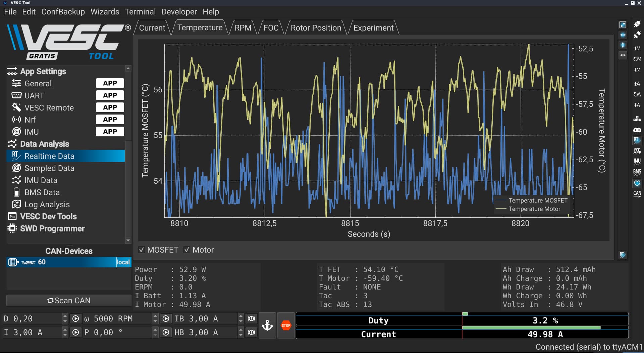Click the BMS data icon in right toolbar
This screenshot has height=353, width=644.
pyautogui.click(x=637, y=172)
